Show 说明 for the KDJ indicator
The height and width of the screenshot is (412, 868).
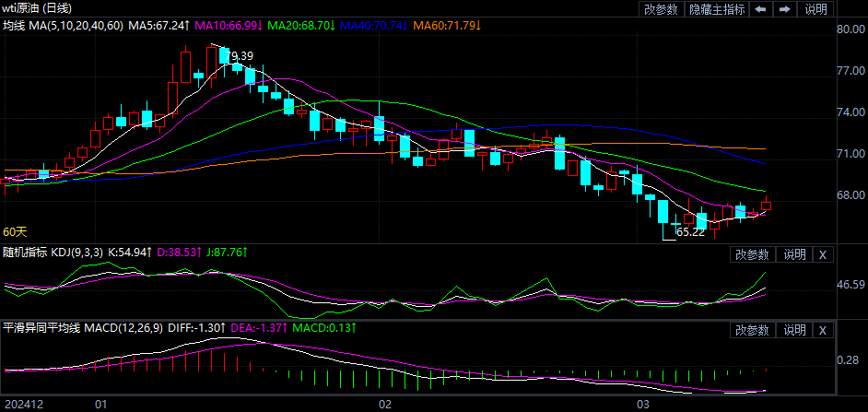pos(793,254)
